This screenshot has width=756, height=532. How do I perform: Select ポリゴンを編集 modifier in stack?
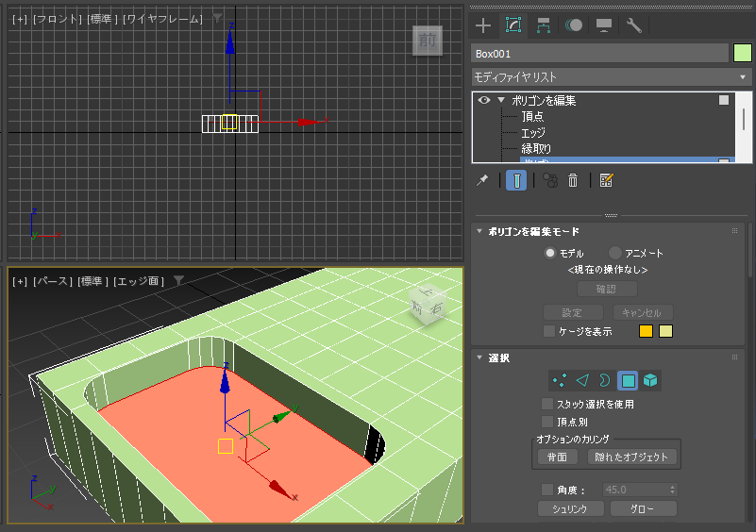[x=544, y=100]
